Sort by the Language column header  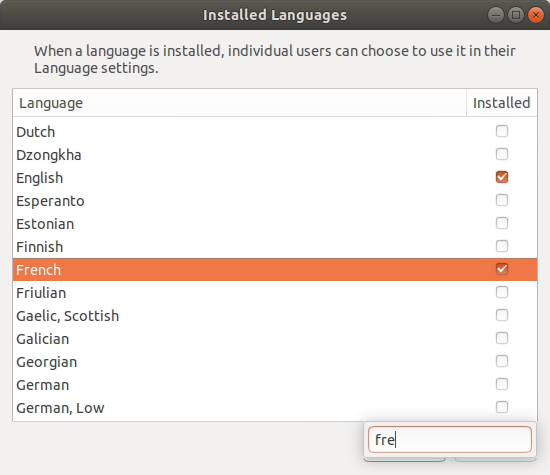[x=240, y=103]
